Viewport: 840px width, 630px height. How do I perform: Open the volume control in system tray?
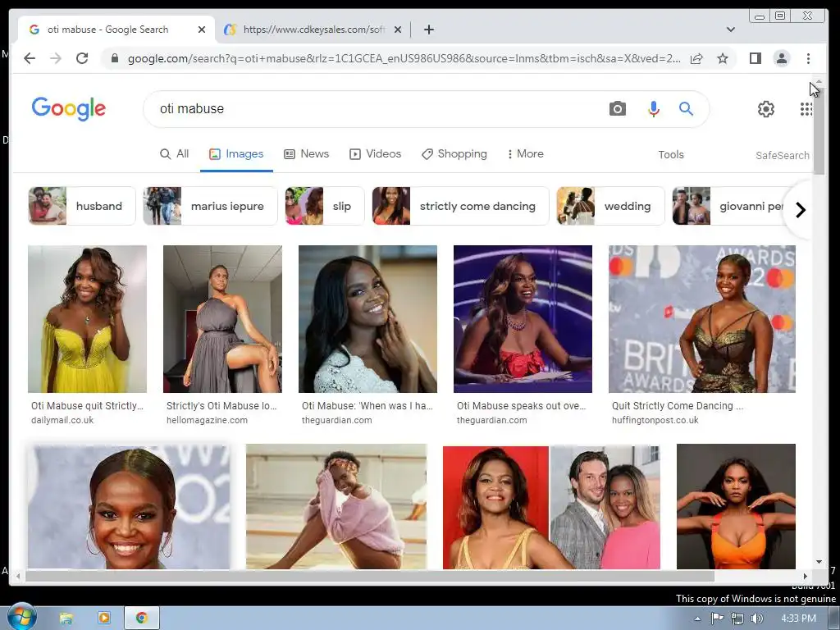tap(756, 619)
